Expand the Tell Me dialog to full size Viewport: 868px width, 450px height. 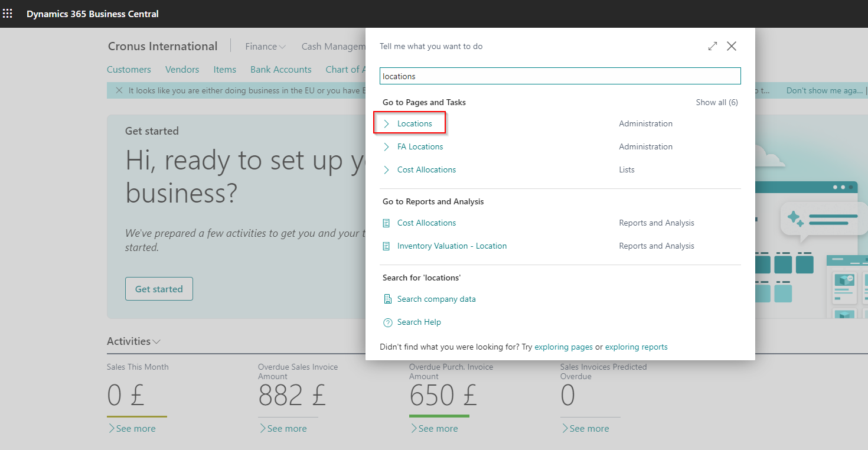[x=713, y=46]
